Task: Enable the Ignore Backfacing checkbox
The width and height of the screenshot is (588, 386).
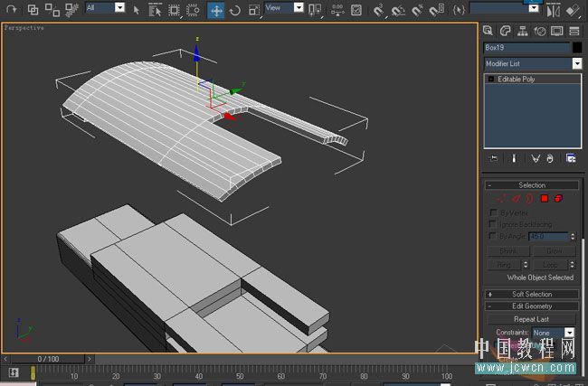Action: pos(493,224)
